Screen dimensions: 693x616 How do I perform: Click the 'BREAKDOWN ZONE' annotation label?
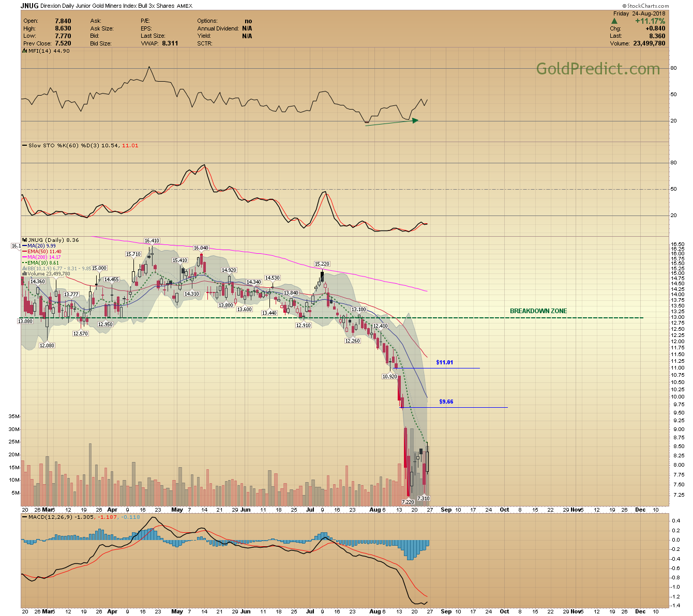coord(538,311)
